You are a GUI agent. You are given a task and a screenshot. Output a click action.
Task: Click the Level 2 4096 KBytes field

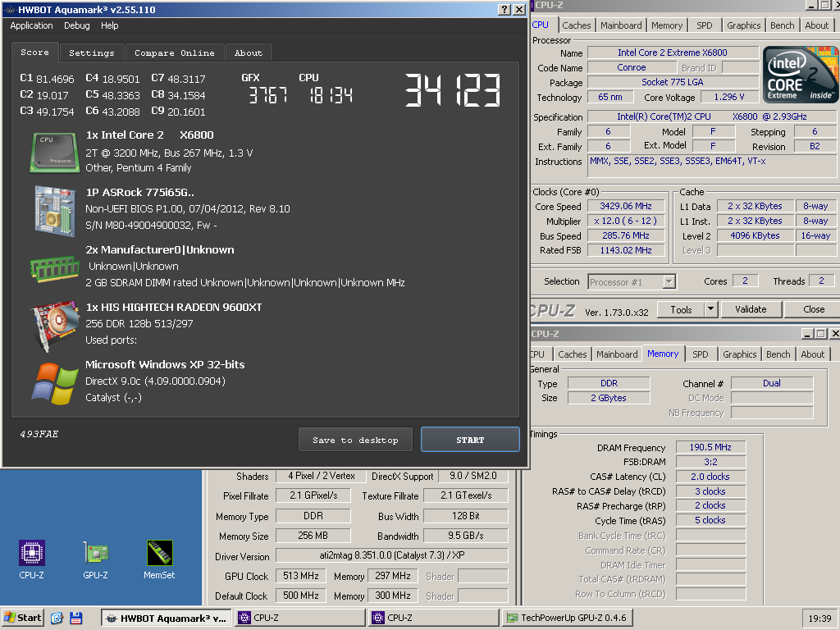click(x=755, y=235)
